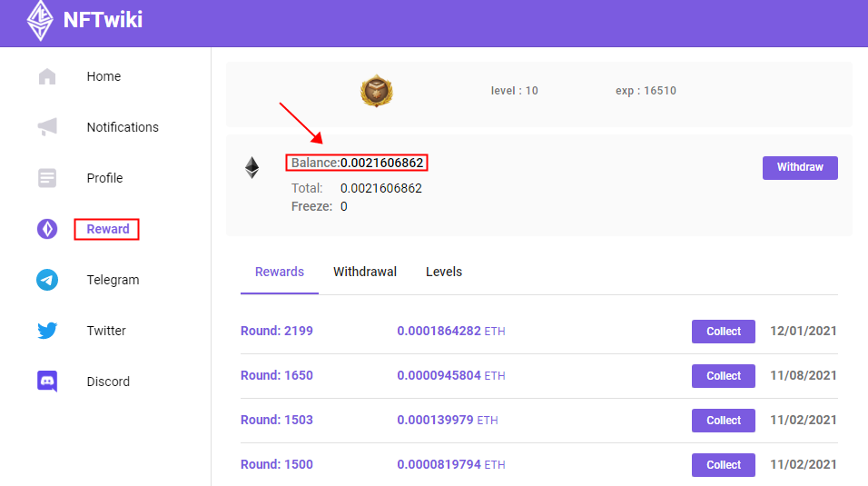
Task: Click the Round: 1650 label
Action: click(277, 375)
